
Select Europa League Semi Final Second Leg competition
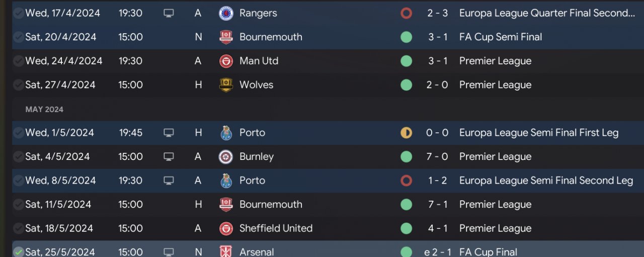click(546, 181)
